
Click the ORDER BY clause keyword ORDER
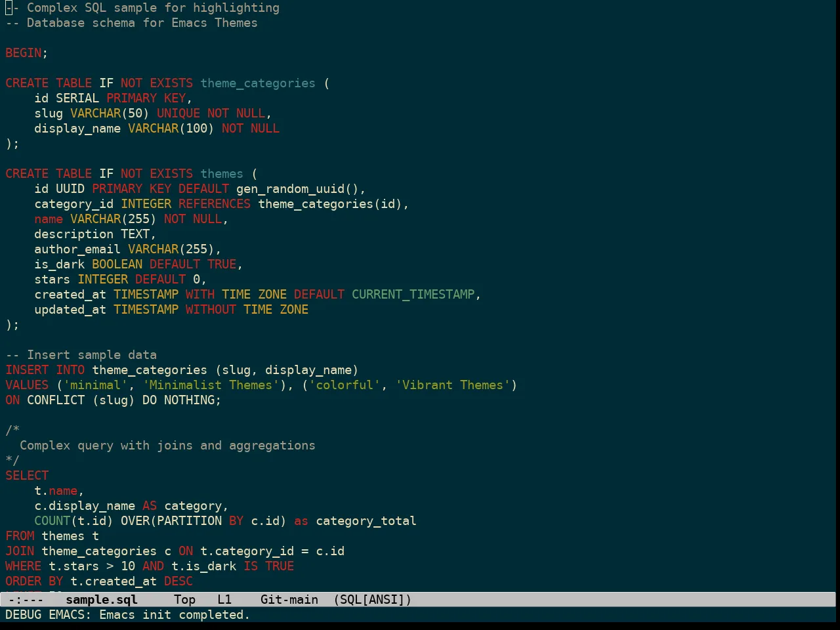tap(24, 581)
